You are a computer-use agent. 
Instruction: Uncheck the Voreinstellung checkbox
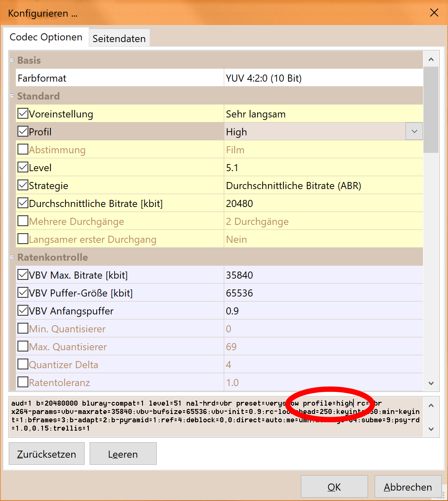(x=23, y=114)
